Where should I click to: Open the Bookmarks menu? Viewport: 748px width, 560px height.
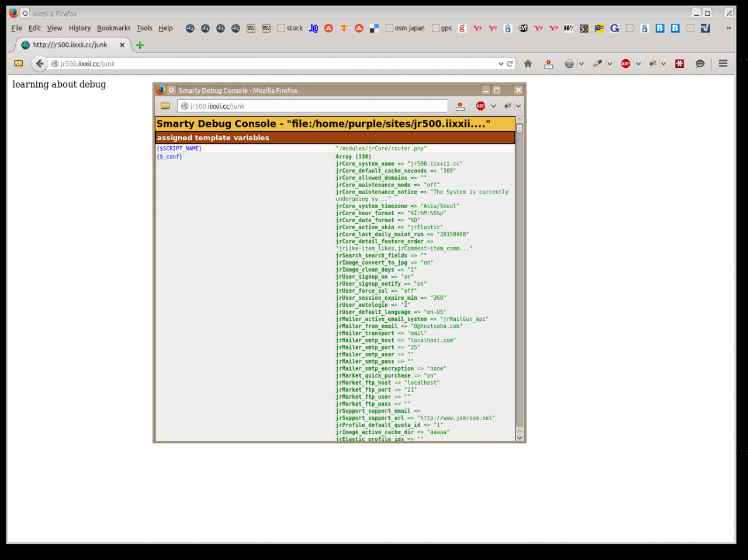113,28
